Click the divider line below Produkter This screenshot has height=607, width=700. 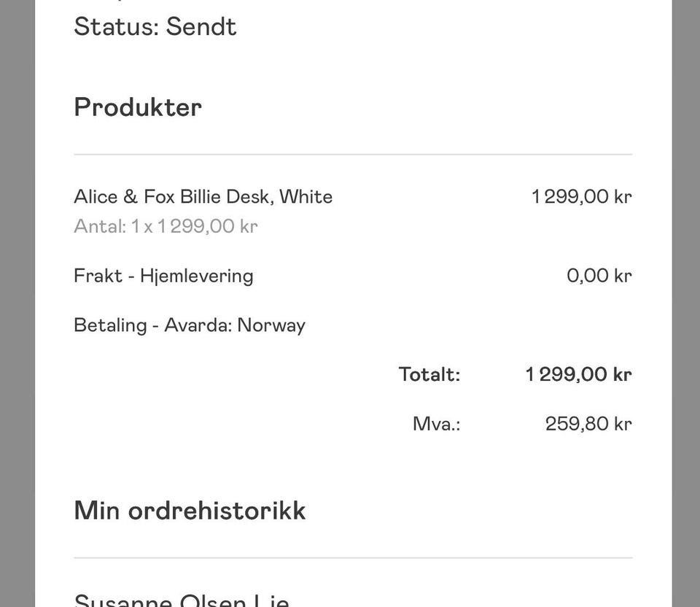[x=353, y=155]
